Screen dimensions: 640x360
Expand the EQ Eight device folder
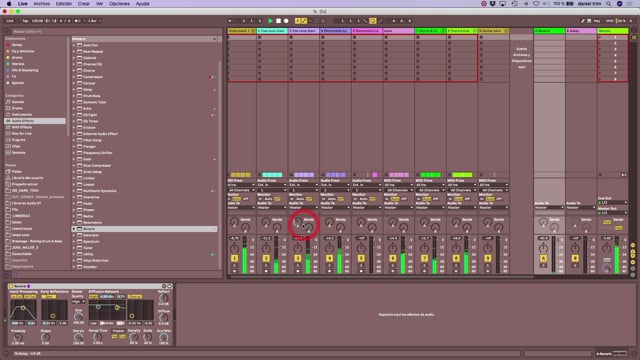74,115
